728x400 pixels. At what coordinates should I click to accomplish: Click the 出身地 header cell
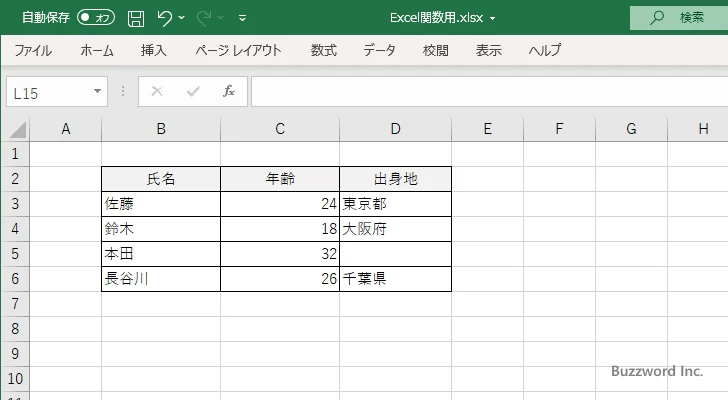coord(396,179)
